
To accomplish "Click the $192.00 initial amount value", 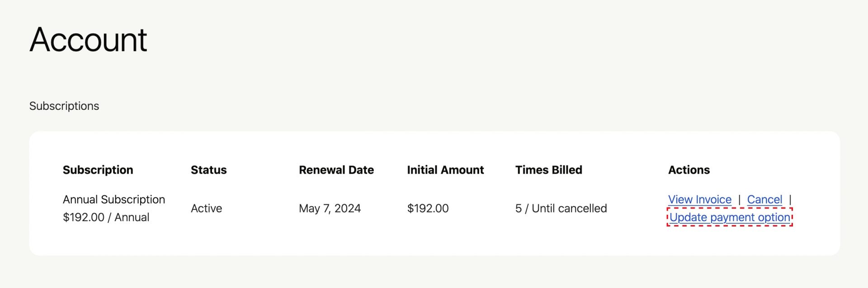I will click(428, 208).
